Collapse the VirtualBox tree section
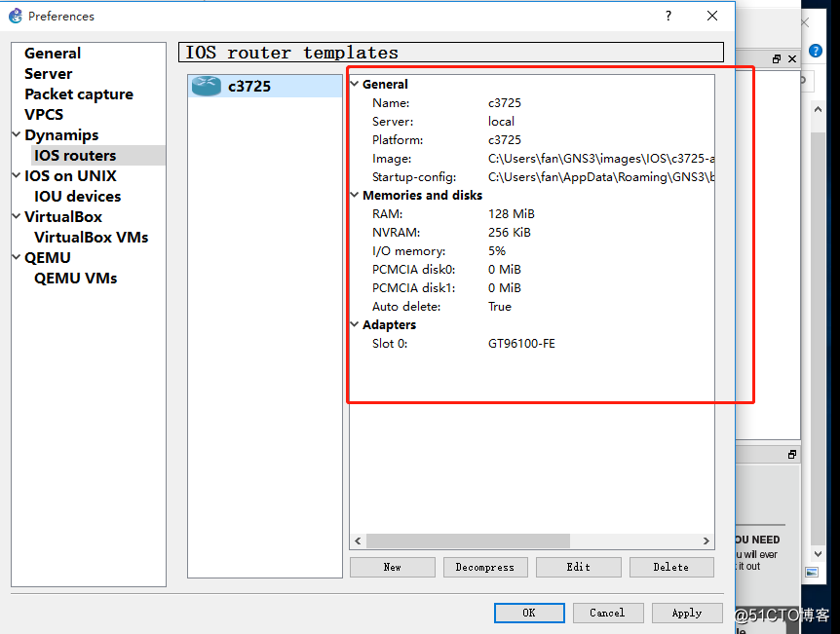This screenshot has height=634, width=840. coord(17,216)
